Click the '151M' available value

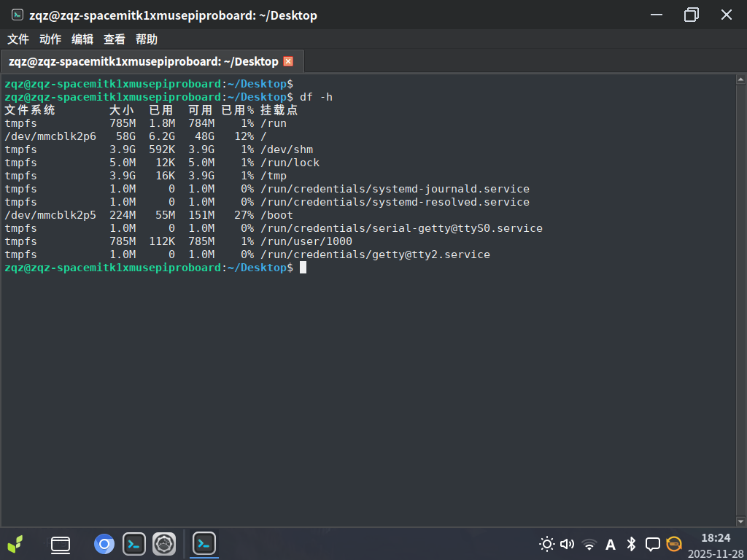[x=201, y=215]
